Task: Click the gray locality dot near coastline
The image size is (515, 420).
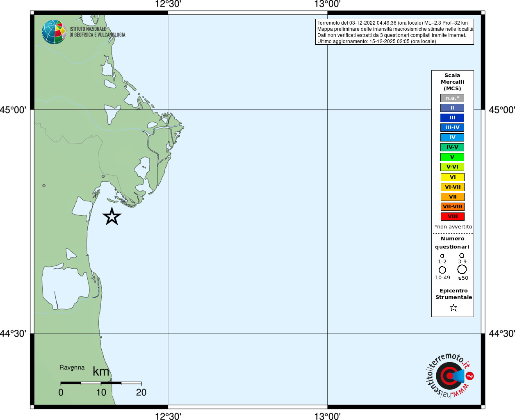Action: pyautogui.click(x=103, y=176)
